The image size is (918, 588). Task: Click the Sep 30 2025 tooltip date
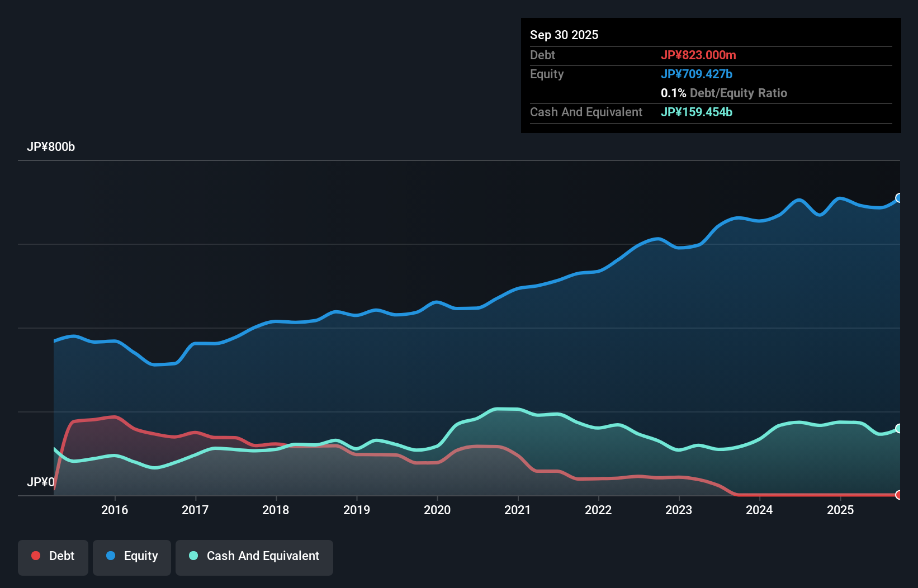click(564, 35)
